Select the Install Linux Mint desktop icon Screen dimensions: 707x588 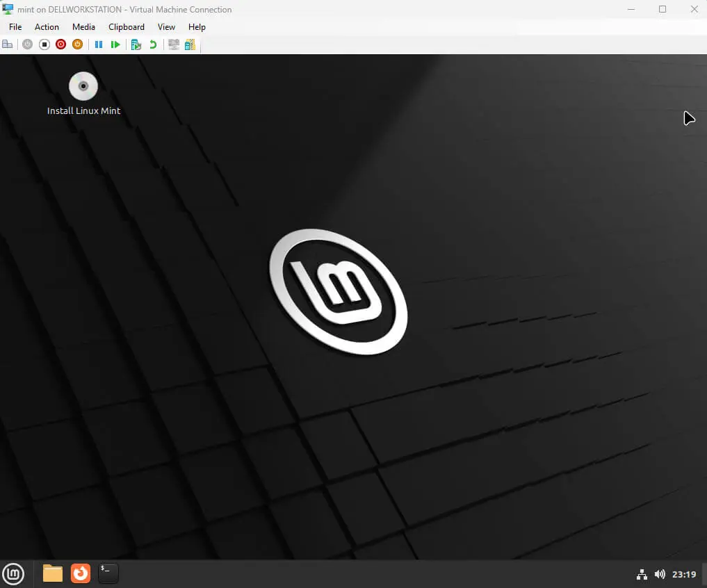point(83,94)
